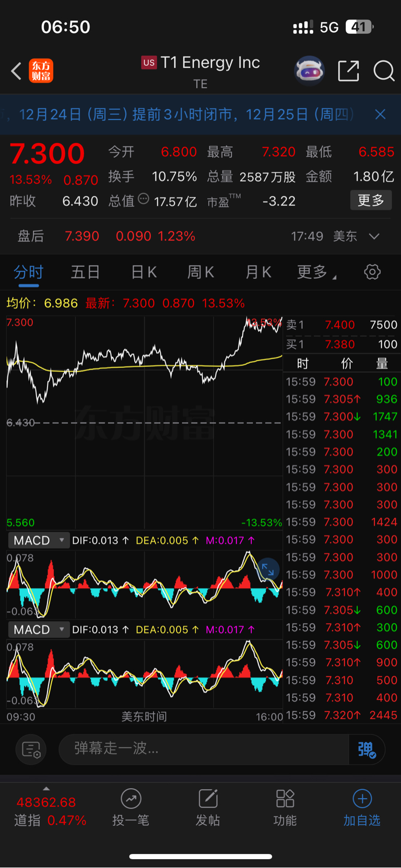Viewport: 401px width, 868px height.
Task: Open the second MACD indicator dropdown
Action: 39,629
